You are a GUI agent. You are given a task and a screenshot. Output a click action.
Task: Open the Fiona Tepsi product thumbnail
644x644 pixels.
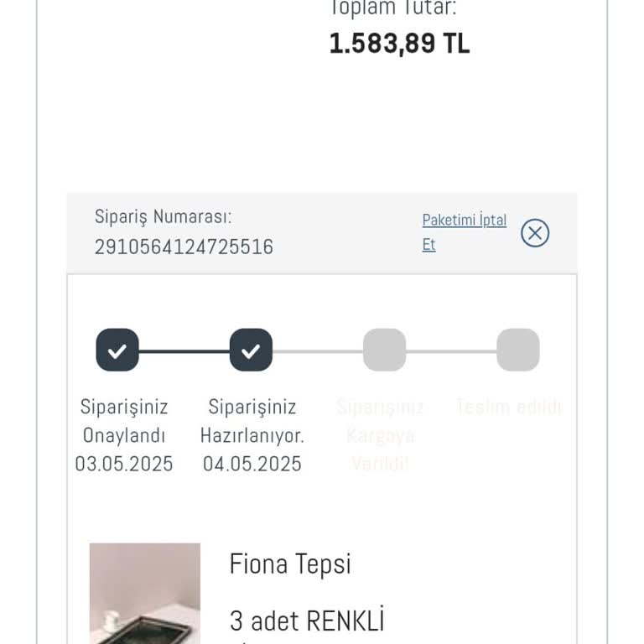point(145,593)
